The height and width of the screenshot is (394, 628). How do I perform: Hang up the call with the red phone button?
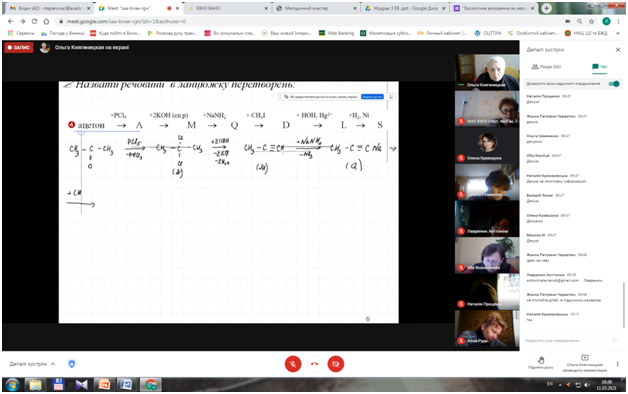[x=314, y=364]
